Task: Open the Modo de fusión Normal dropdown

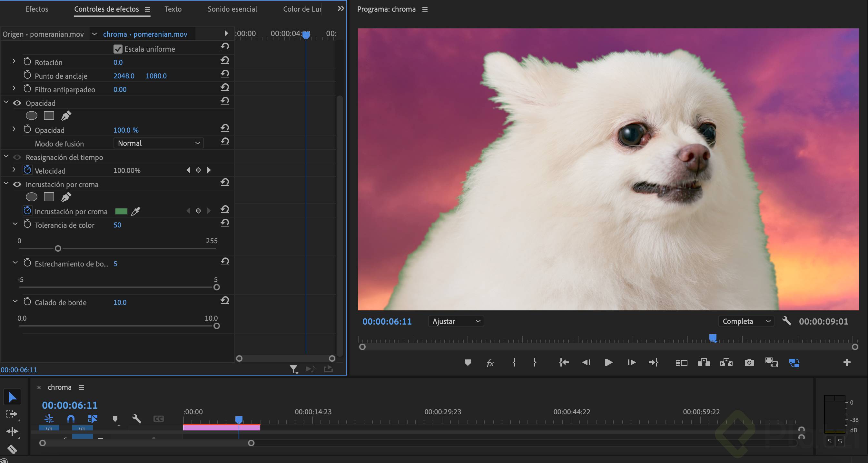Action: coord(158,143)
